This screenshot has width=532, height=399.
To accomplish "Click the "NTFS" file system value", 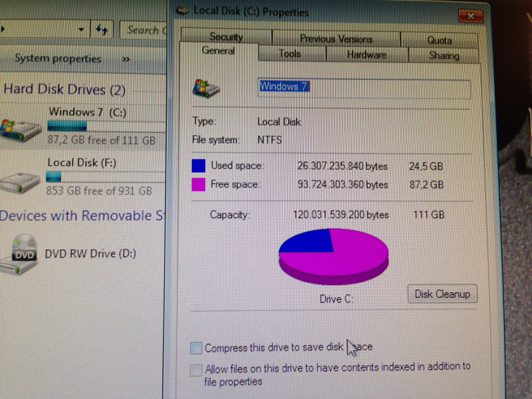I will 270,140.
